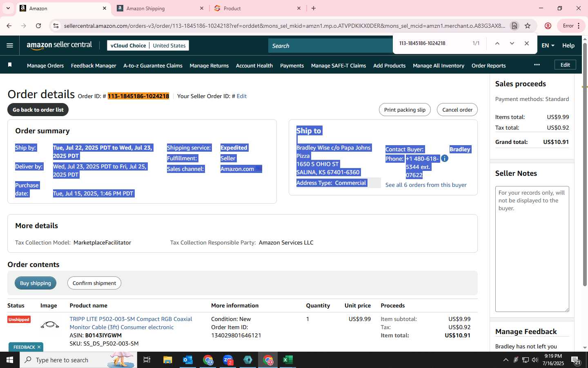
Task: Switch to the Product tab
Action: pos(257,8)
